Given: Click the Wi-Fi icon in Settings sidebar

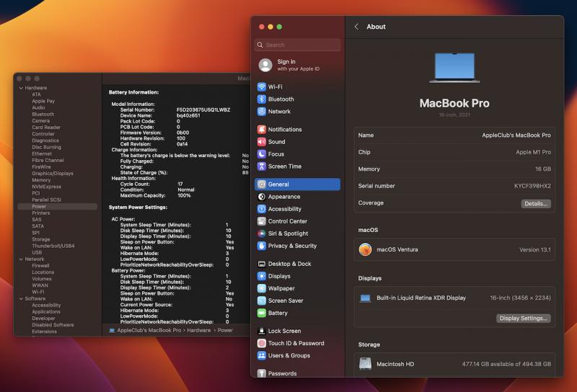Looking at the screenshot, I should click(261, 86).
